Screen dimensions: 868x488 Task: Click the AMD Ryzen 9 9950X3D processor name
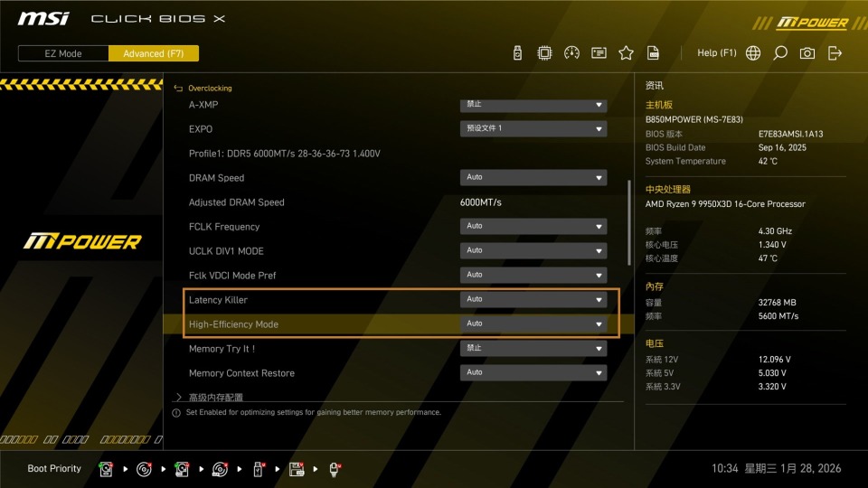pos(725,204)
